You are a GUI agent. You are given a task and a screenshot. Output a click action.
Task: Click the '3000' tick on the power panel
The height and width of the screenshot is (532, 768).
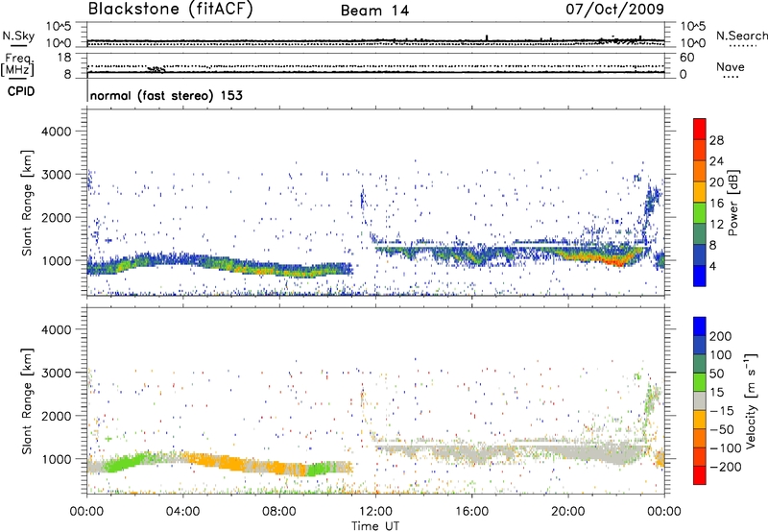(56, 175)
